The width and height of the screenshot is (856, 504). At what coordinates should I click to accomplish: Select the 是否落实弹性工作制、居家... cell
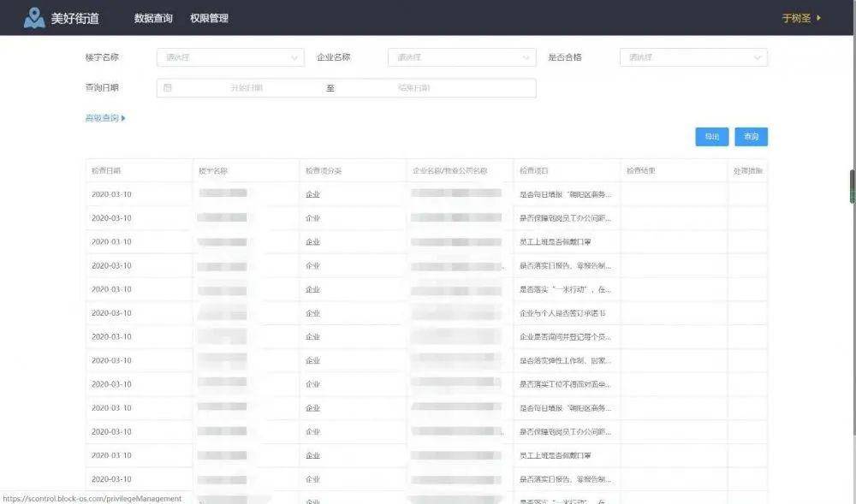coord(567,360)
